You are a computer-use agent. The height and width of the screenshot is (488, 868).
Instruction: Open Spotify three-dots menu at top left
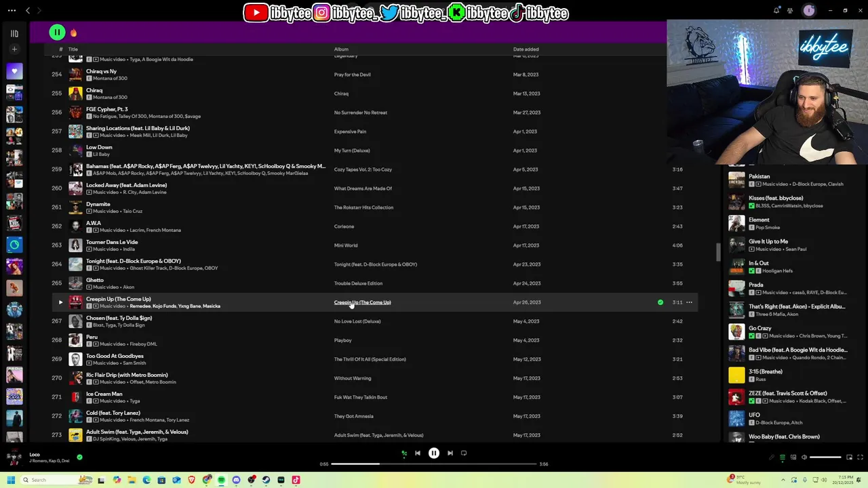click(x=12, y=10)
